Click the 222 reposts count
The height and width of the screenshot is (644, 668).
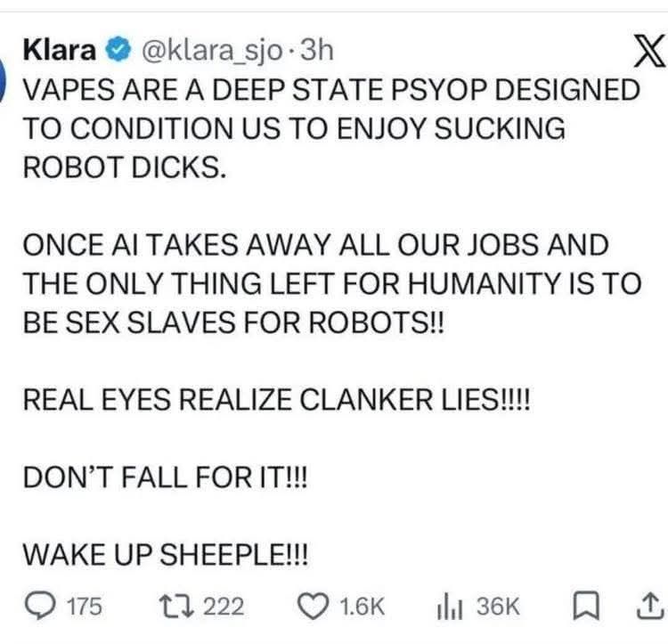point(224,607)
